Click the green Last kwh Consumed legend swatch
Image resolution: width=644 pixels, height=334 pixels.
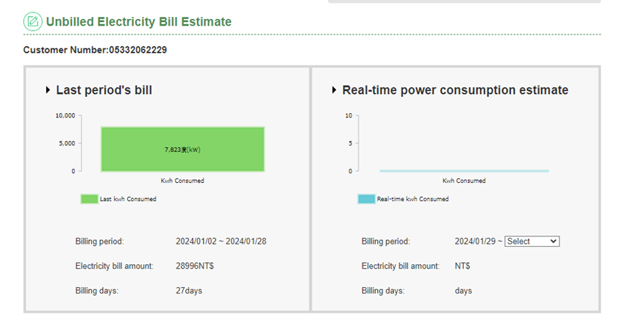pos(89,199)
